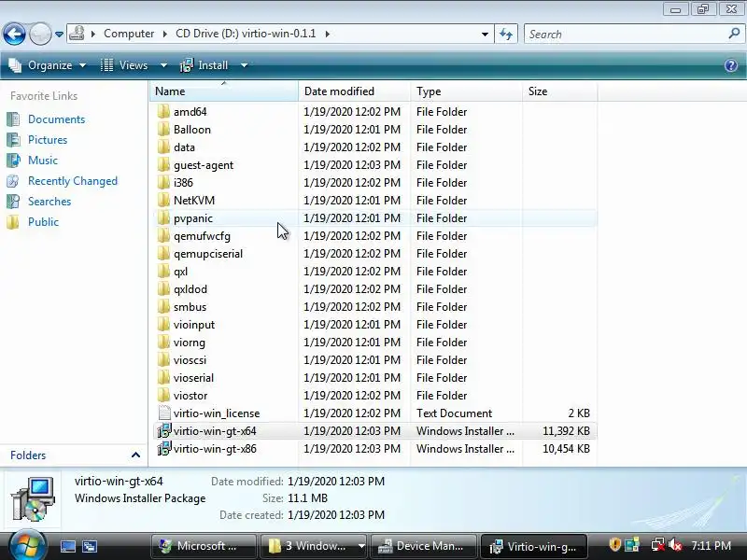Select the vioinput folder icon
This screenshot has width=747, height=560.
click(x=163, y=324)
